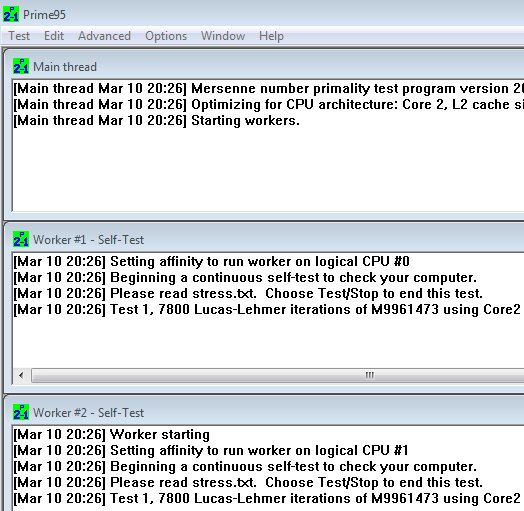Image resolution: width=524 pixels, height=511 pixels.
Task: Click Worker #2 'Please read stress.txt' line
Action: (248, 483)
